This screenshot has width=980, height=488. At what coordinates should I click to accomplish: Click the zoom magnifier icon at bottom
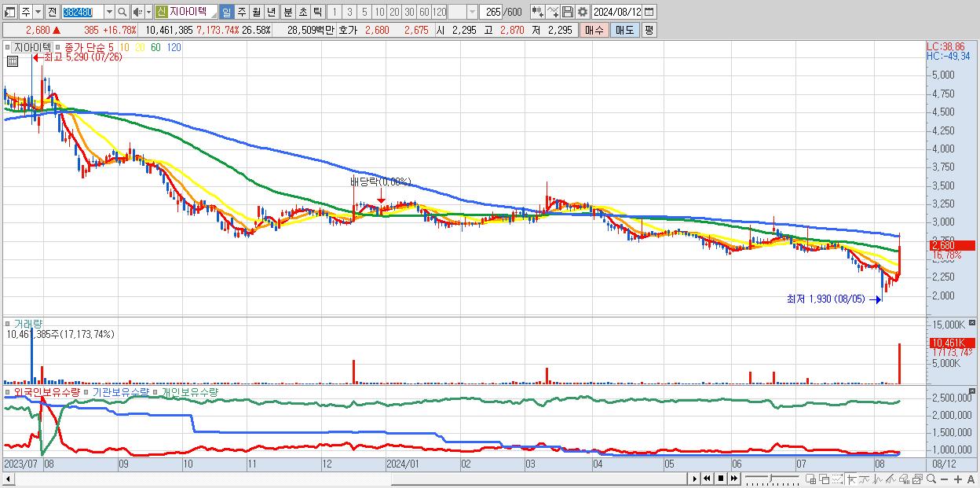click(x=931, y=479)
